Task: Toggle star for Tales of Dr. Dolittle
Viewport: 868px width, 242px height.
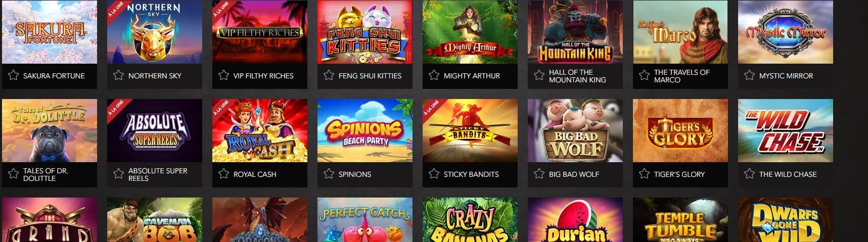Action: coord(13,174)
